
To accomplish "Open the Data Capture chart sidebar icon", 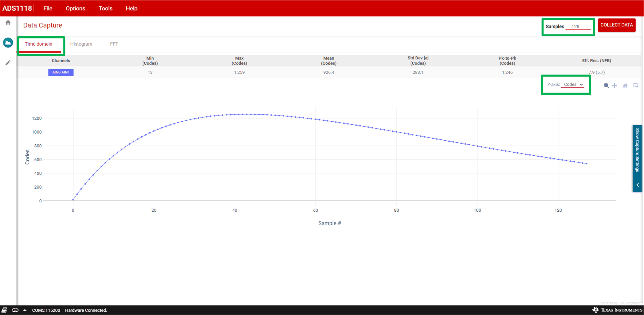I will pos(8,43).
